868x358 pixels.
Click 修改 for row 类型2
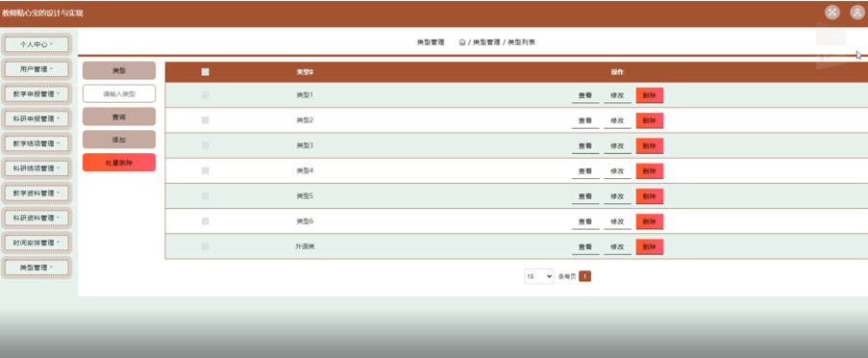click(617, 121)
